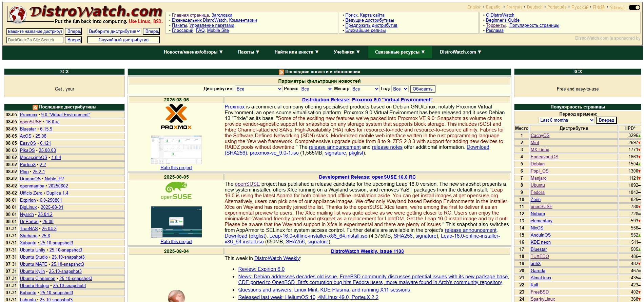The height and width of the screenshot is (302, 644).
Task: Open the openSUSE screenshot thumbnail
Action: tap(176, 222)
